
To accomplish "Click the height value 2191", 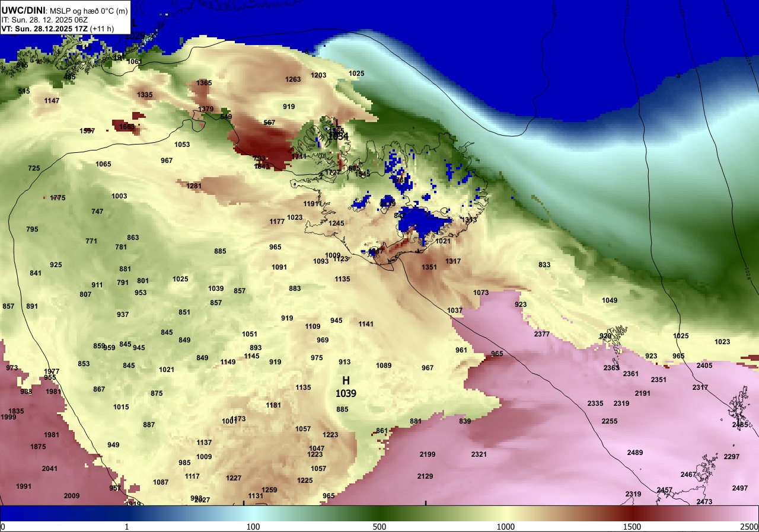I will [642, 393].
